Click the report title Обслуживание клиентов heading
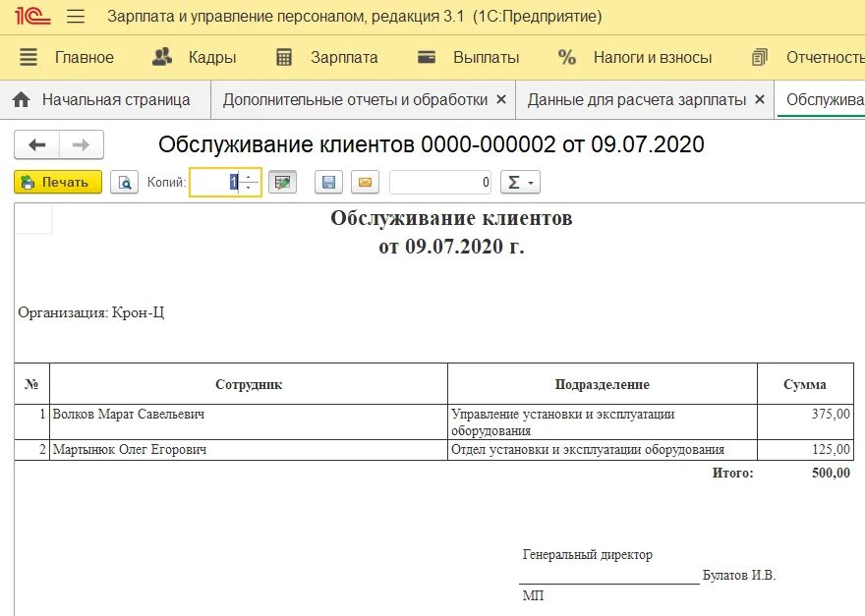 [x=451, y=218]
